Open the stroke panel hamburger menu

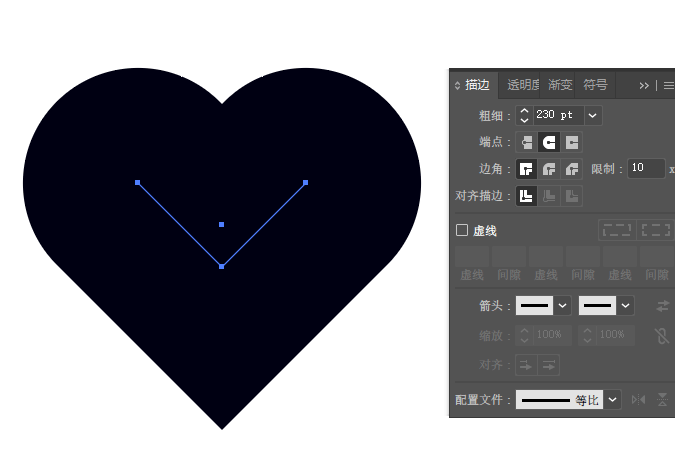click(668, 85)
